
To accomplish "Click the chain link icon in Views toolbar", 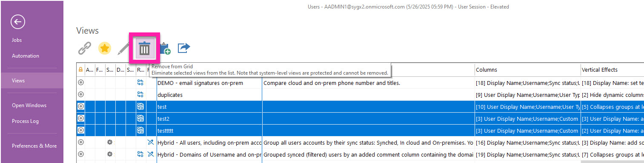I will click(85, 49).
